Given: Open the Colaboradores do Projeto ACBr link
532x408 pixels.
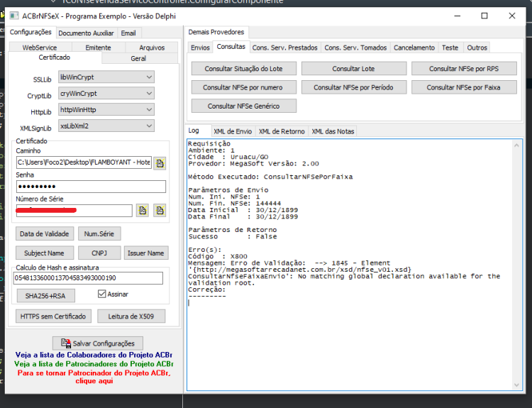Looking at the screenshot, I should [x=94, y=355].
